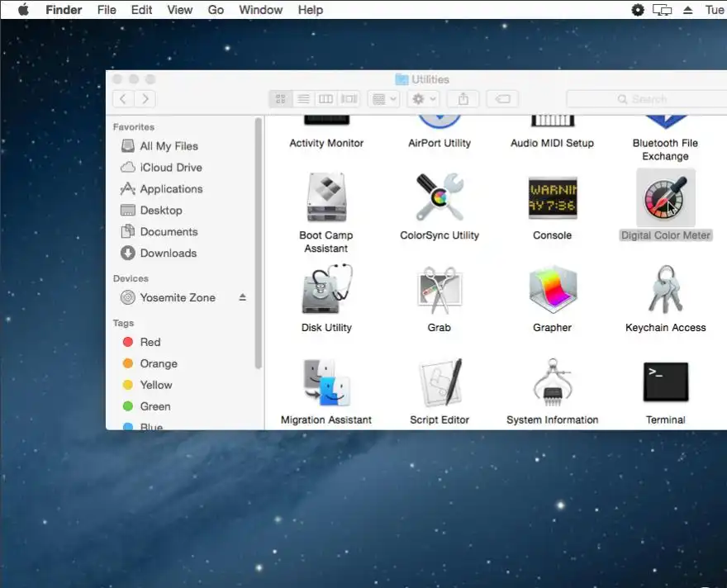Click the Share toolbar button

(x=463, y=99)
